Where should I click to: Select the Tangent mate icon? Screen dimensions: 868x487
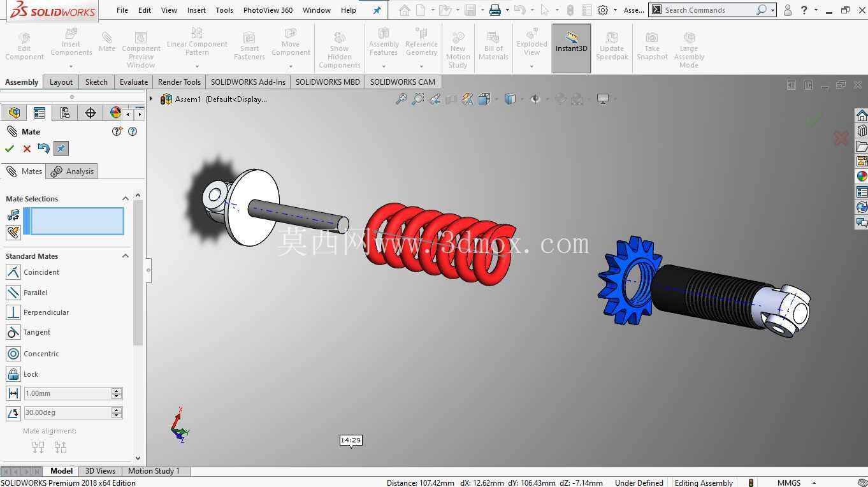click(13, 332)
